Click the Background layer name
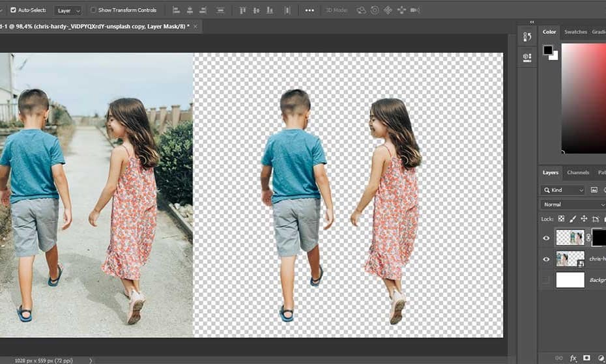Viewport: 606px width, 364px height. click(598, 280)
